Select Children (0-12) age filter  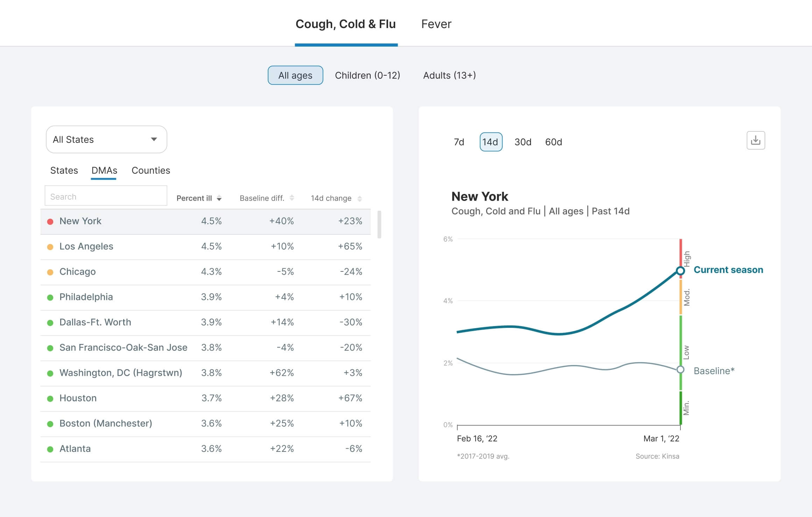click(367, 75)
